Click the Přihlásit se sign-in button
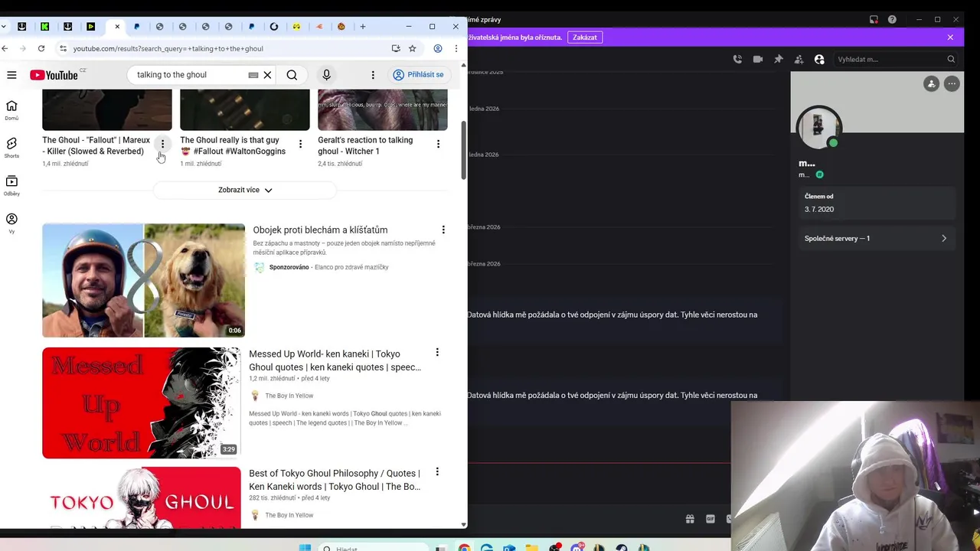This screenshot has height=551, width=980. tap(418, 75)
